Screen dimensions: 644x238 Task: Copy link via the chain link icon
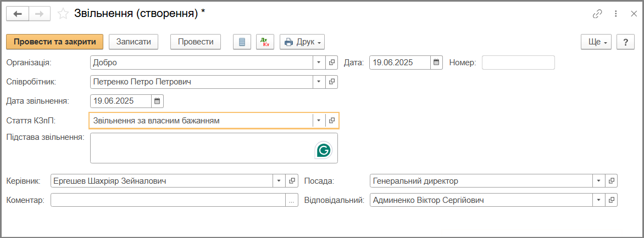597,14
